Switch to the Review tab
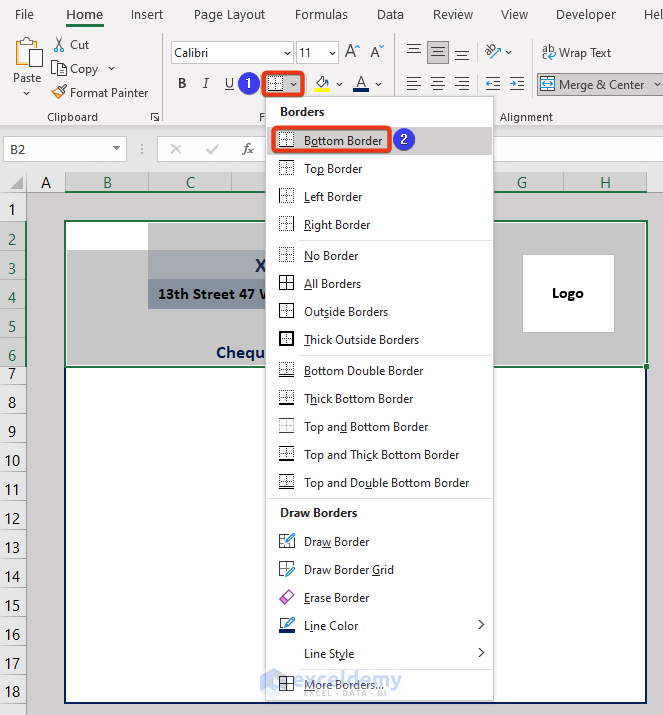The height and width of the screenshot is (715, 663). click(453, 15)
